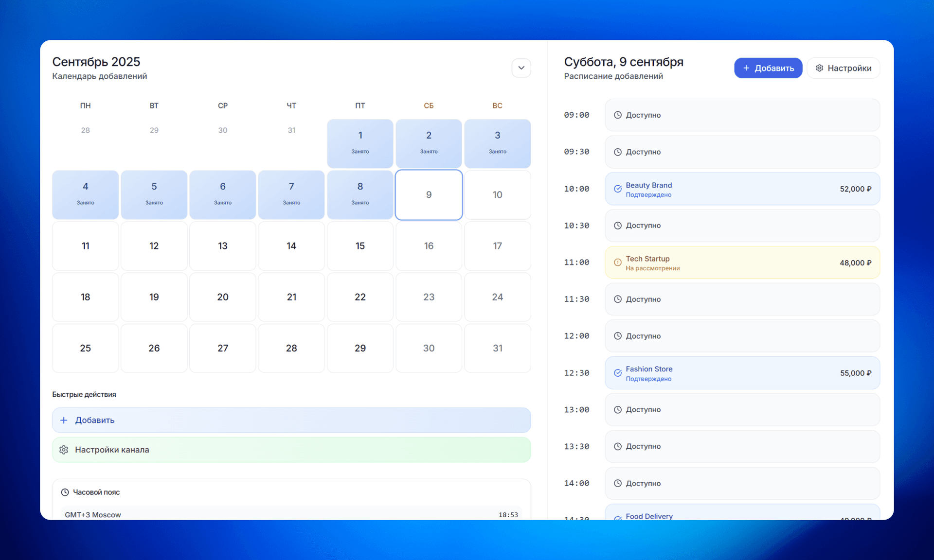
Task: Open Настройки button with gear icon
Action: click(843, 68)
